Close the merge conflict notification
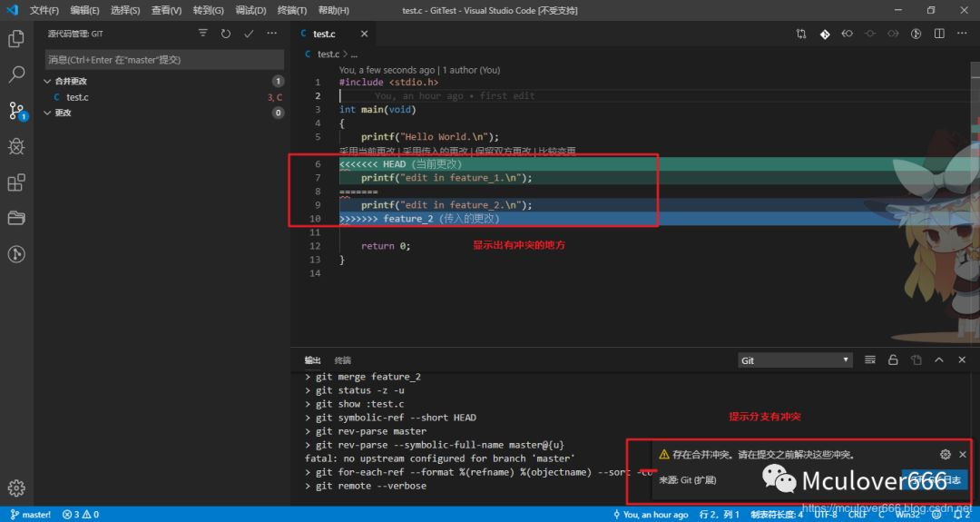Screen dimensions: 980x522 coord(963,454)
